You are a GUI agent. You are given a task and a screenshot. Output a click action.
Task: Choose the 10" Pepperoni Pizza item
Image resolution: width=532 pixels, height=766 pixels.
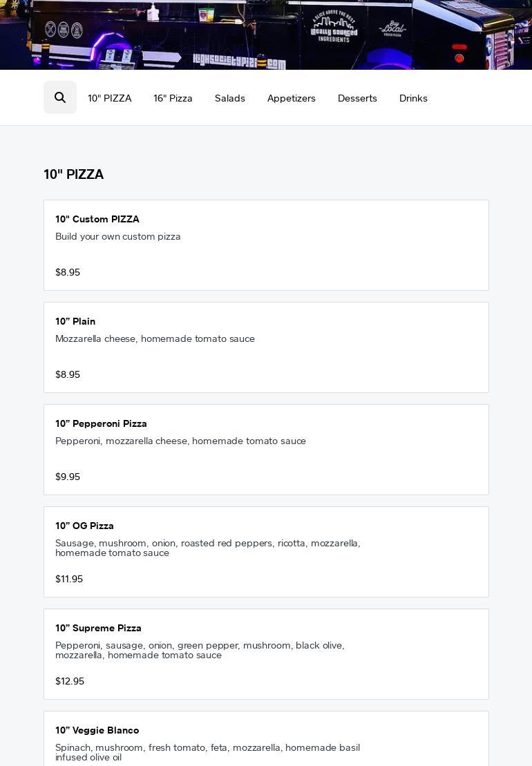tap(266, 450)
